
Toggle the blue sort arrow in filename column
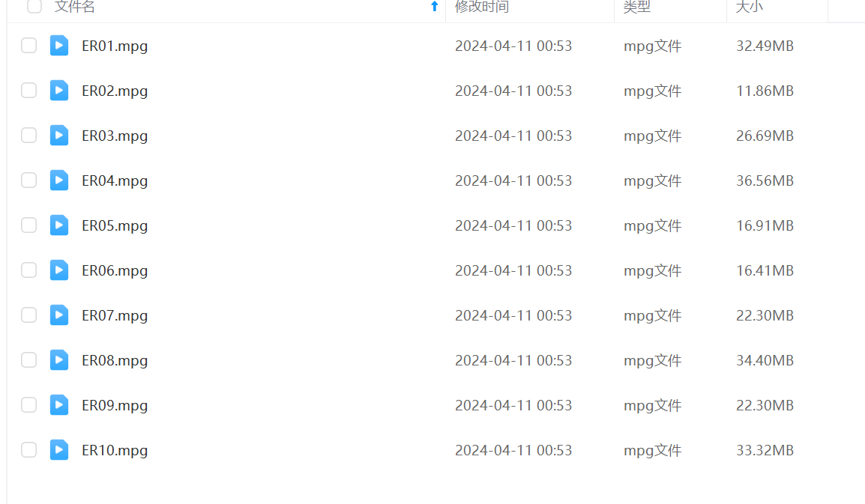pos(434,6)
